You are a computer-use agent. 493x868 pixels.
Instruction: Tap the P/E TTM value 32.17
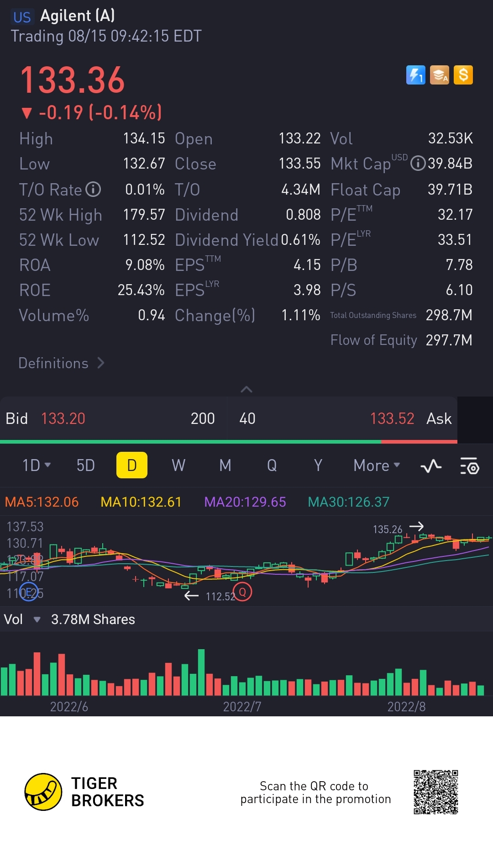click(x=455, y=215)
